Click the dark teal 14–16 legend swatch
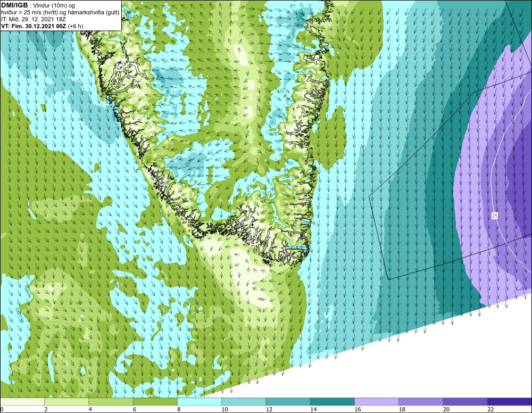The image size is (532, 413). tap(332, 402)
